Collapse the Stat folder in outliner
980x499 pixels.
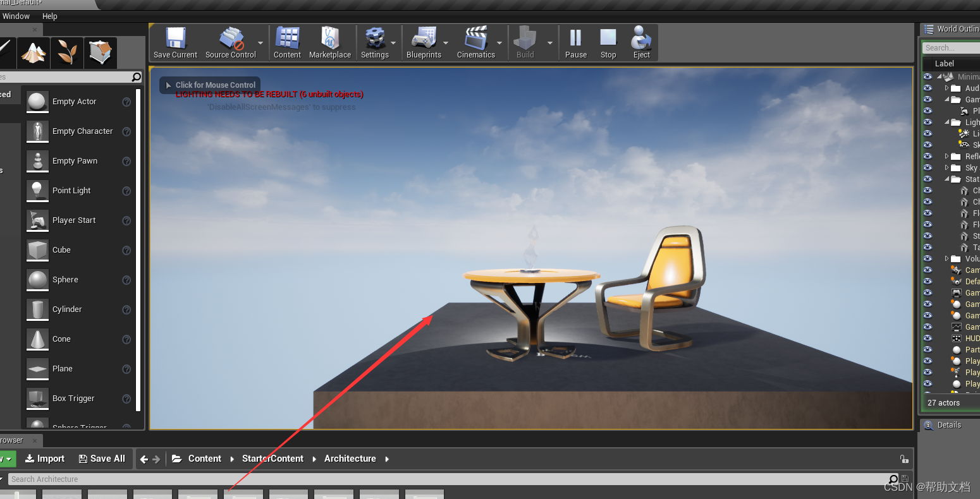(946, 179)
